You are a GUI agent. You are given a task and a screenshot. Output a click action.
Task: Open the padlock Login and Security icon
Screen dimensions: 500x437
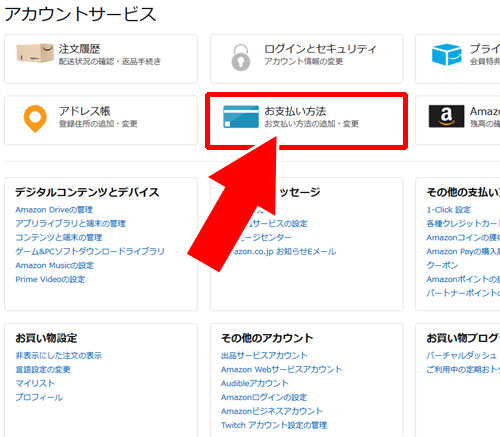(x=241, y=58)
